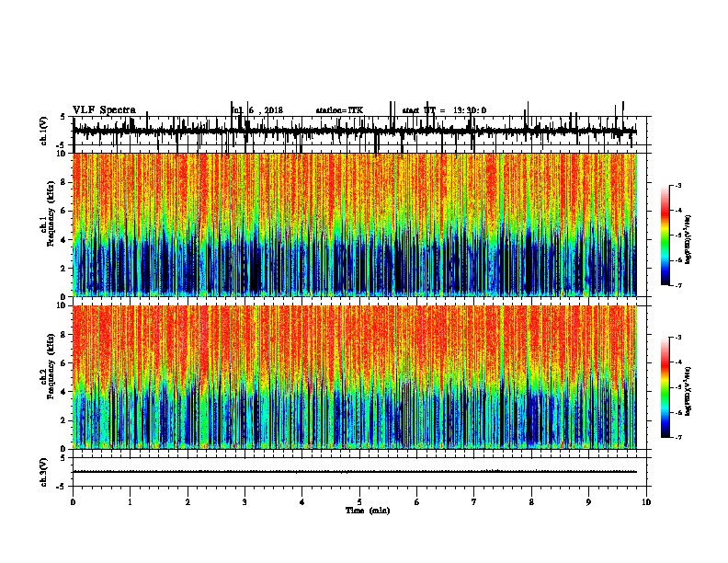Image resolution: width=728 pixels, height=563 pixels.
Task: Select the date text "Jul 6, 2018"
Action: point(257,110)
